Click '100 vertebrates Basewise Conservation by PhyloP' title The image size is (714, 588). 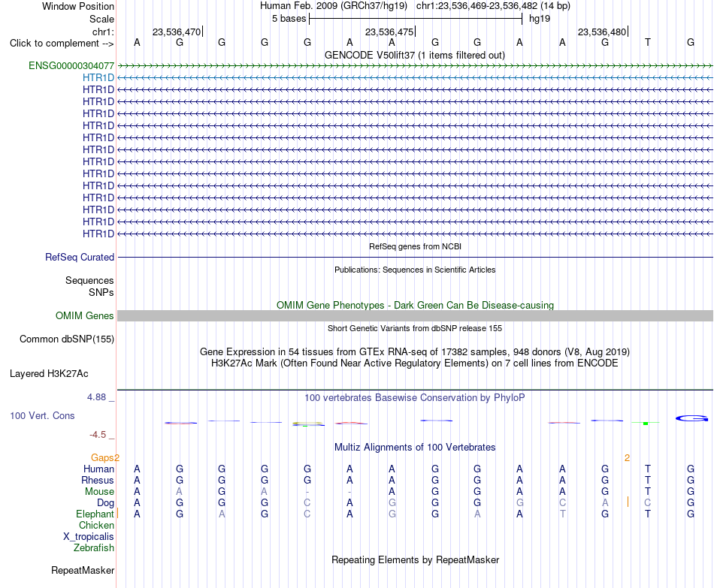415,398
